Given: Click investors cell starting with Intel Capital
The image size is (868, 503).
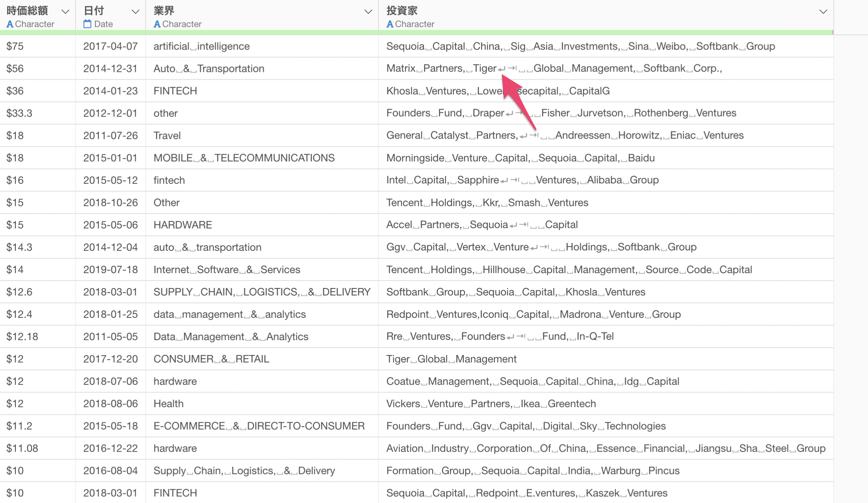Looking at the screenshot, I should (x=606, y=180).
